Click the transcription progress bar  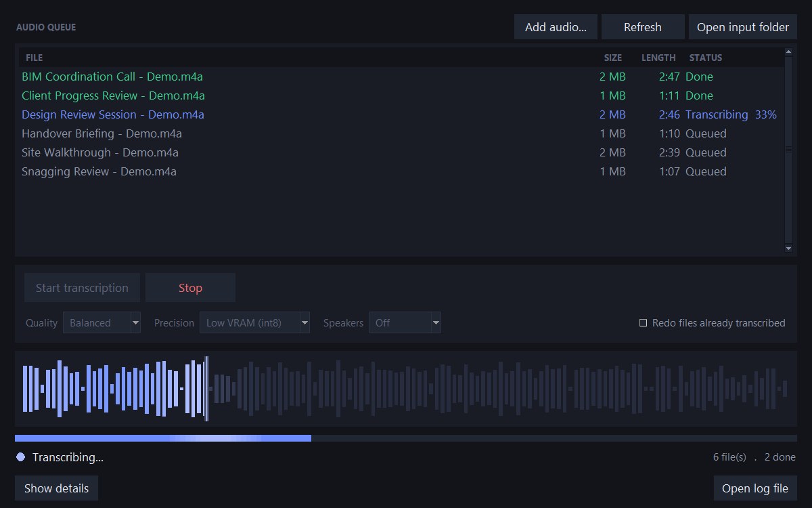point(406,438)
